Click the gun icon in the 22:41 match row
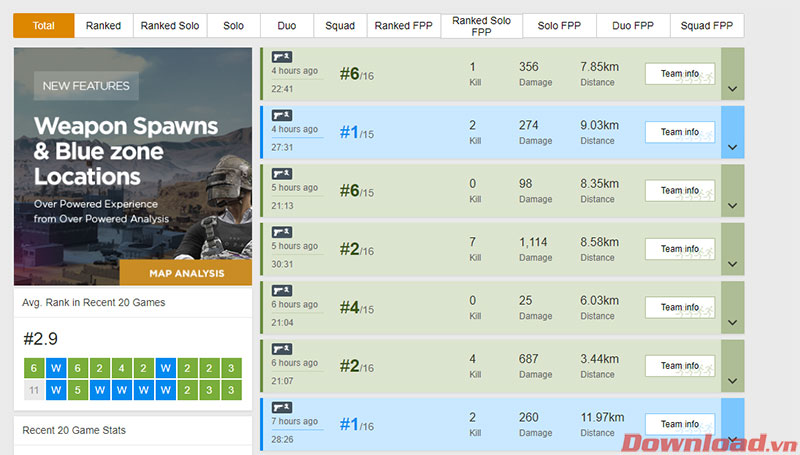This screenshot has height=455, width=800. click(282, 57)
